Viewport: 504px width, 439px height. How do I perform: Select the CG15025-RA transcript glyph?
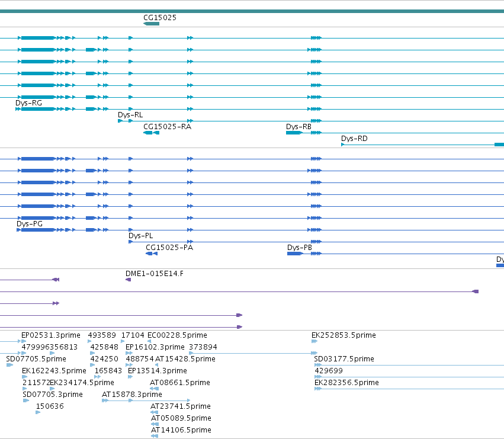point(151,133)
